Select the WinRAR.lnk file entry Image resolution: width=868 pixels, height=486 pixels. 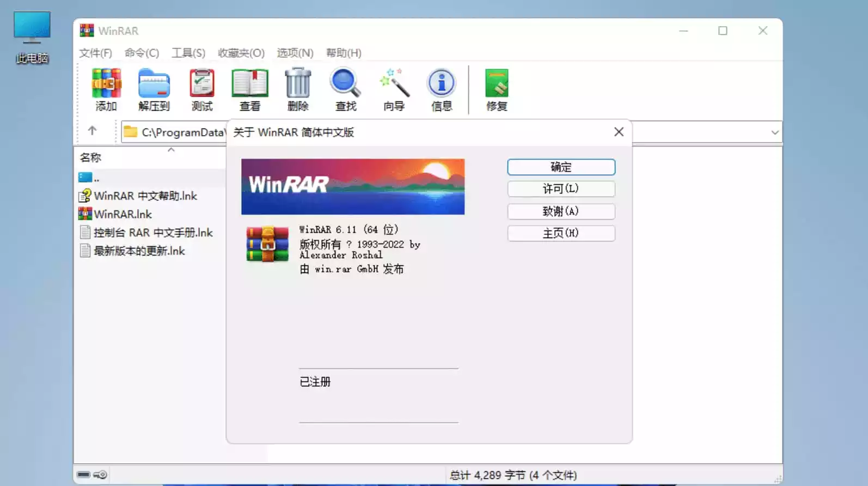click(123, 214)
